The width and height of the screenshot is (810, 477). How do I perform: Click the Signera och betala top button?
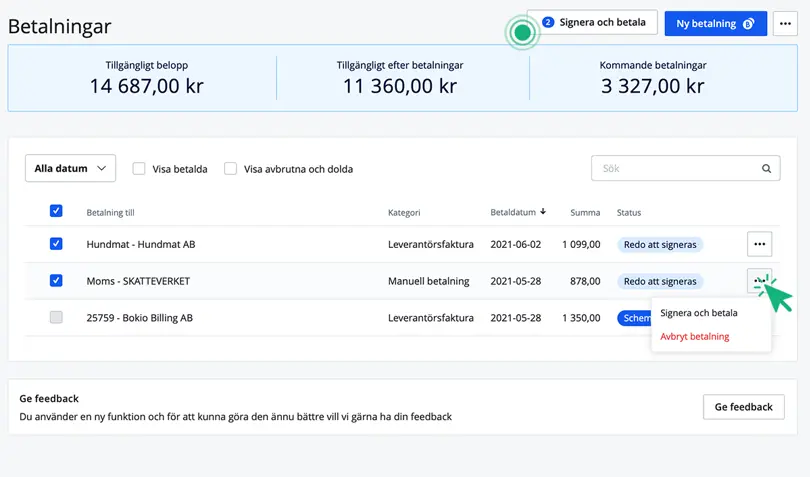point(593,22)
